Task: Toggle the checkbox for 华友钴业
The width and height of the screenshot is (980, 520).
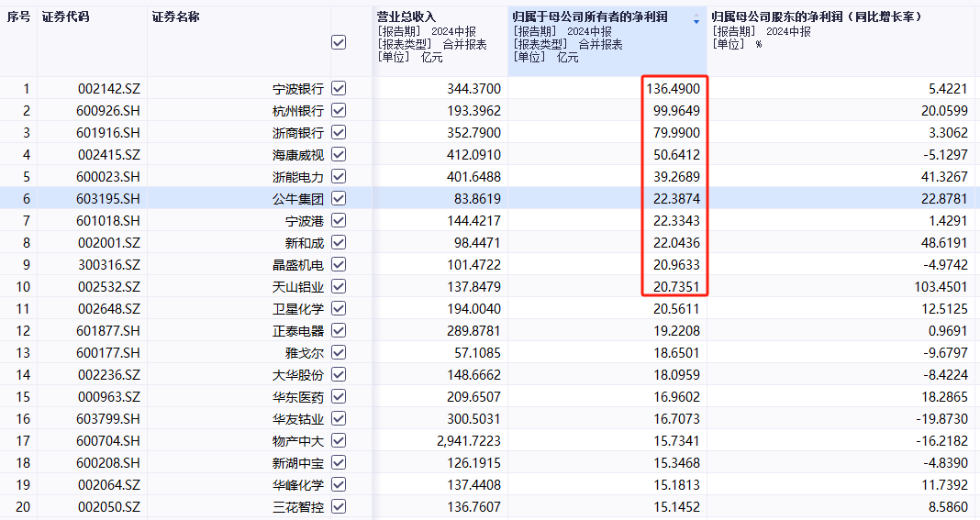Action: point(338,418)
